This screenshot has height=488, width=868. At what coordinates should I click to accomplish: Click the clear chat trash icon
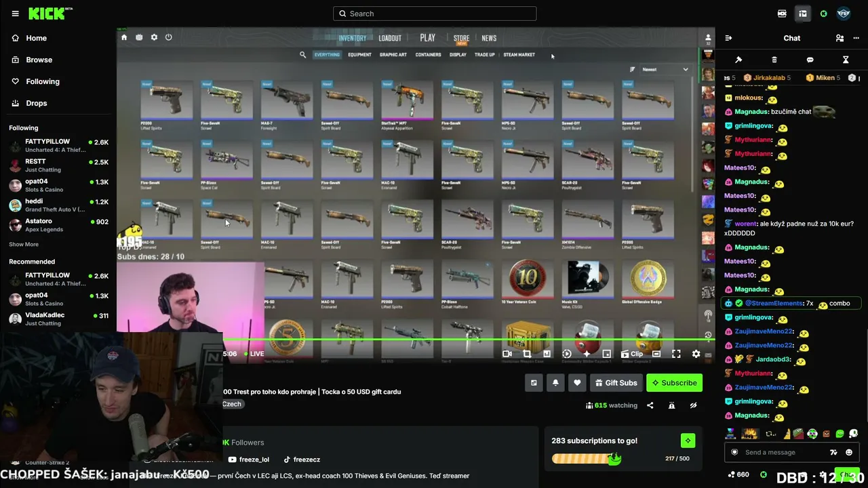[774, 60]
